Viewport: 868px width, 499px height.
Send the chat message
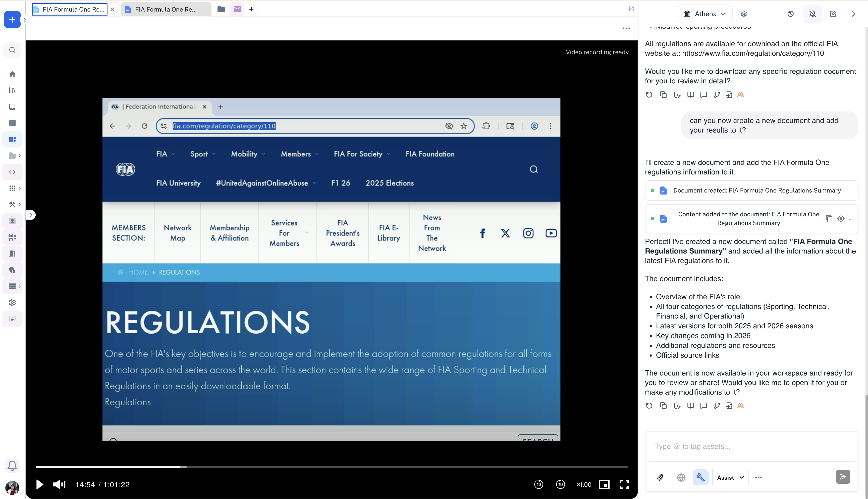point(843,477)
